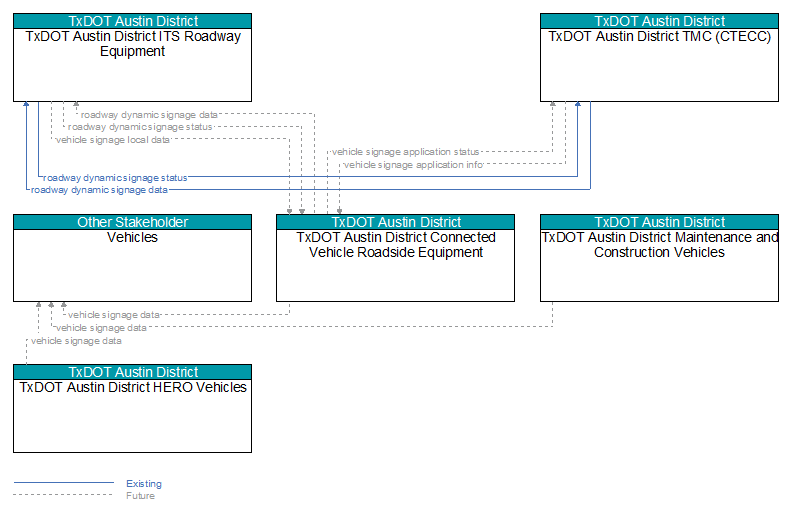The height and width of the screenshot is (514, 789).
Task: Click 'vehicle signage application status' flow label
Action: [x=406, y=152]
